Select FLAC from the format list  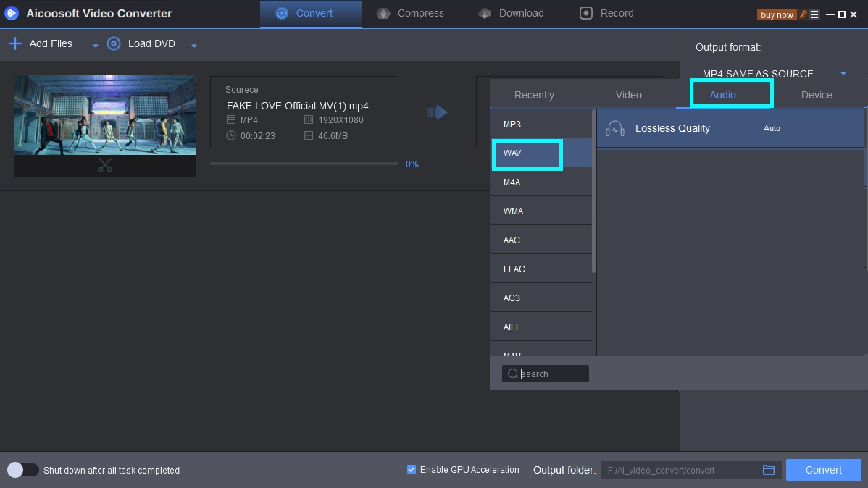(514, 269)
